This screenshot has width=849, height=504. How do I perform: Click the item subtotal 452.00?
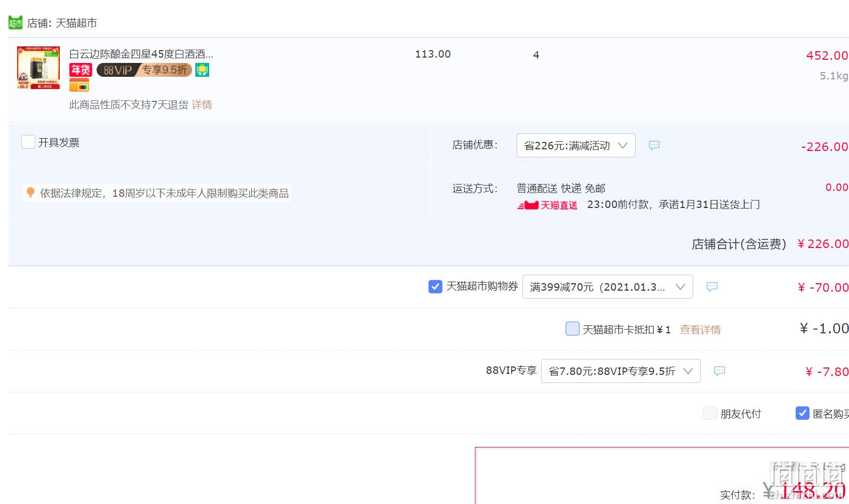[x=827, y=55]
